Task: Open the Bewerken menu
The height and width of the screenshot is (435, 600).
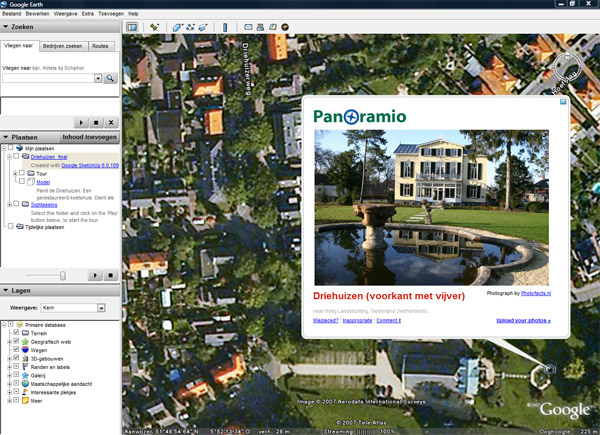Action: tap(38, 14)
